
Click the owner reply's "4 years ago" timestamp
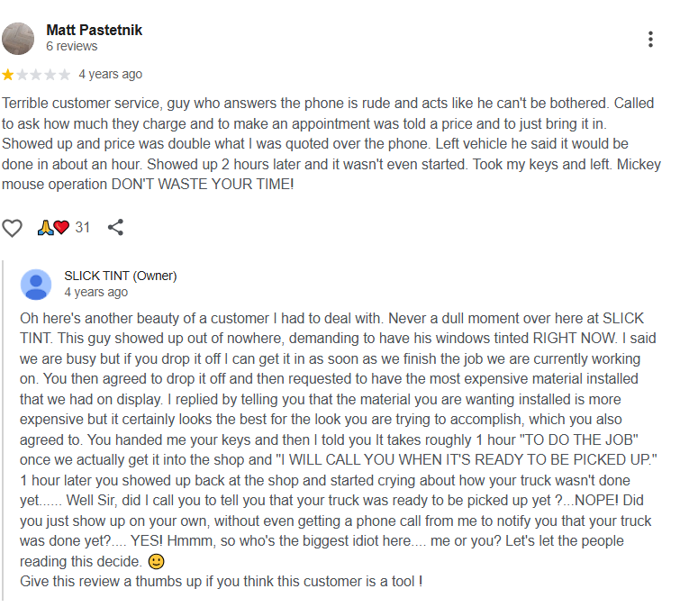(x=96, y=293)
